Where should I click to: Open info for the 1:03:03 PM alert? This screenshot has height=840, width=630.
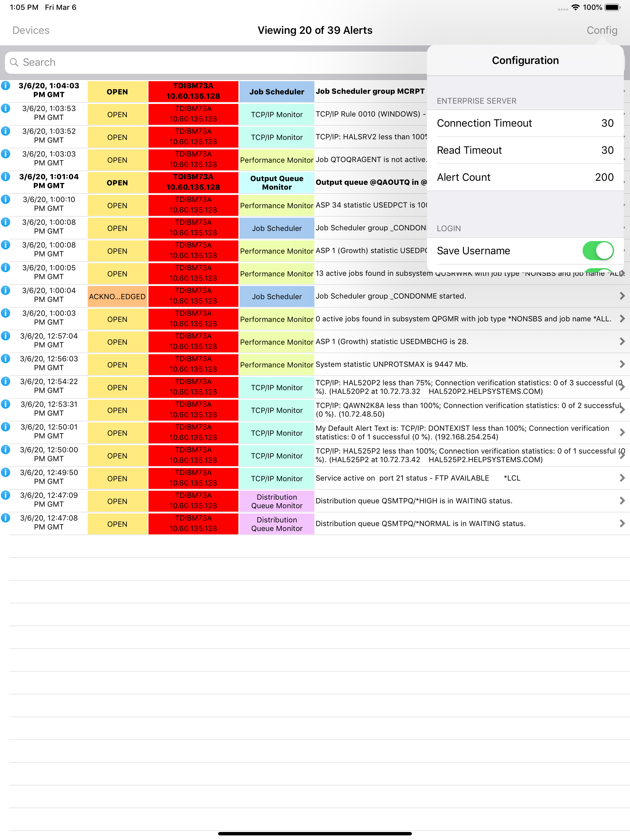coord(5,154)
